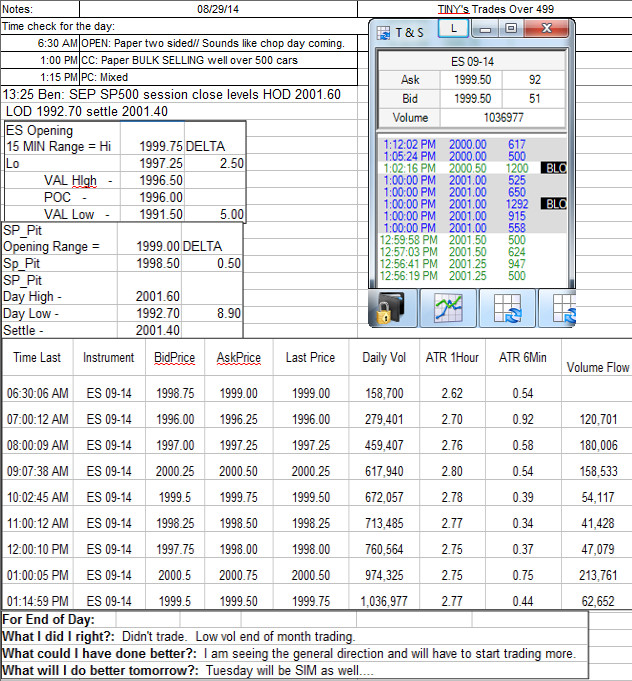Select the 12:57:03 PM trade row
The width and height of the screenshot is (632, 681).
click(x=473, y=251)
